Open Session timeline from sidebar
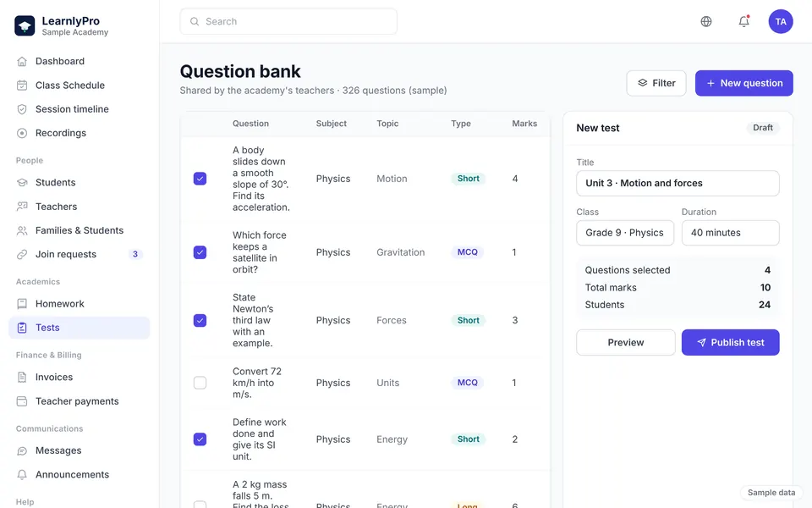Screen dimensions: 812x508 click(80, 109)
